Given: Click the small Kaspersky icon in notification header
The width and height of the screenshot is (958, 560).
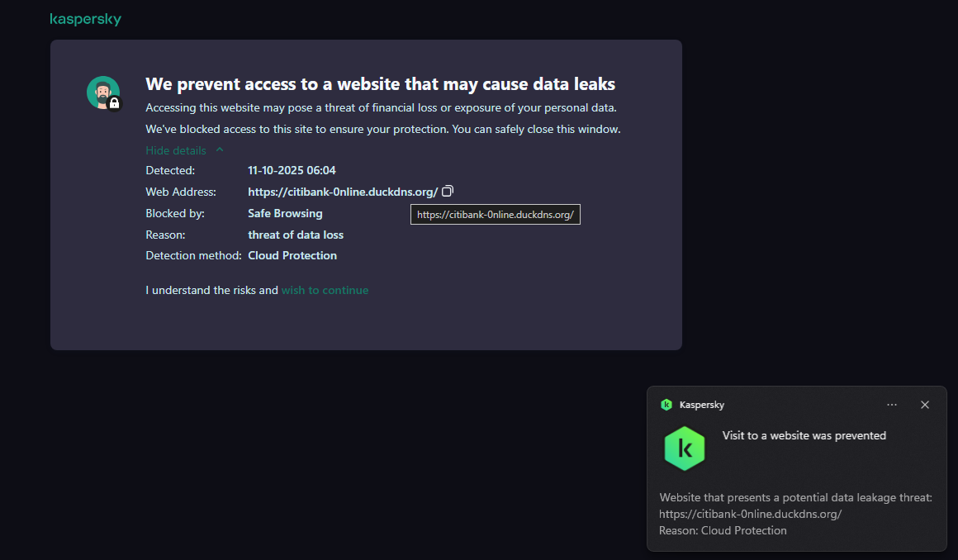Looking at the screenshot, I should click(666, 405).
